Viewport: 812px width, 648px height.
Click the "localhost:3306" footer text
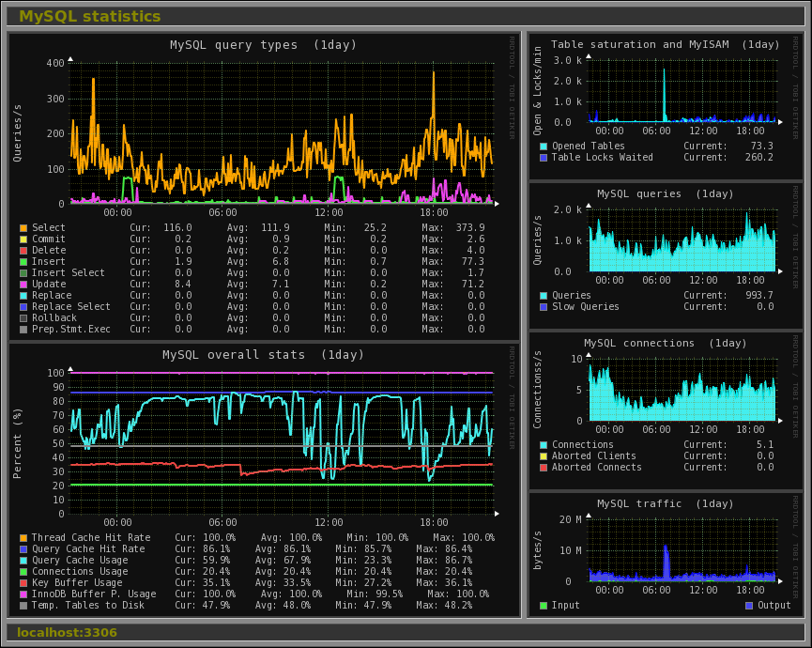tap(67, 632)
